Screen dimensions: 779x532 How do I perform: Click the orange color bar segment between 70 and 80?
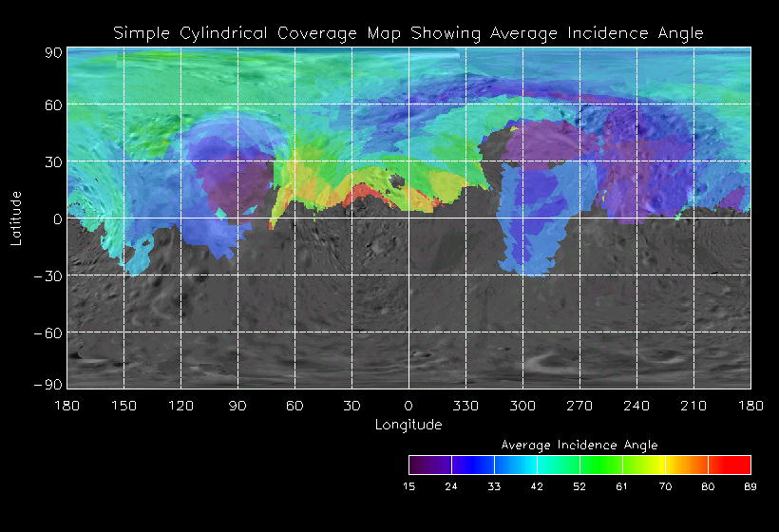pos(687,465)
